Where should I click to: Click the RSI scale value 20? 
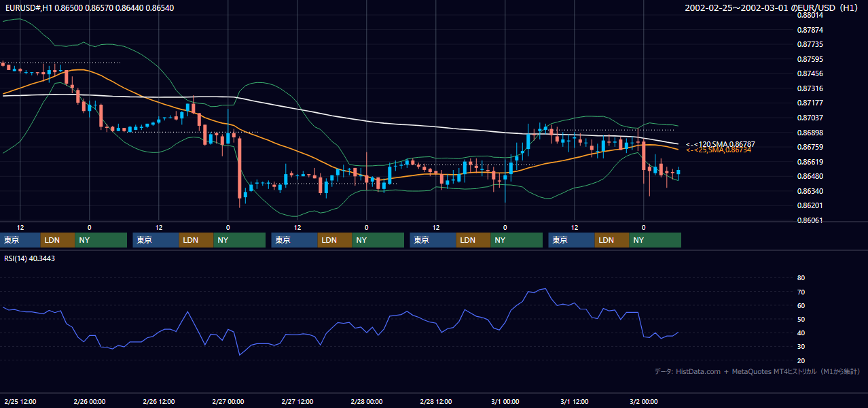tap(801, 360)
